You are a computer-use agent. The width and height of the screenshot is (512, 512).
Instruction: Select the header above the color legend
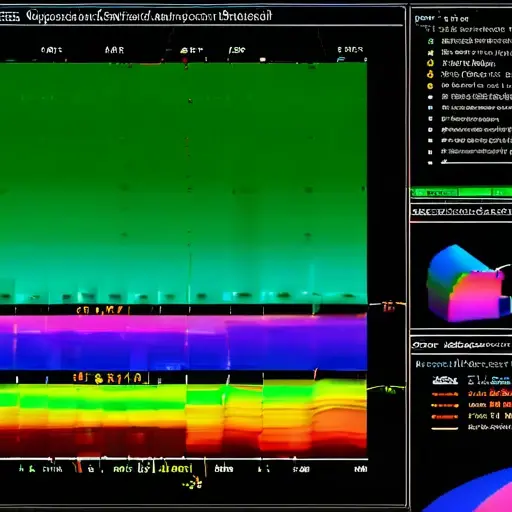pyautogui.click(x=462, y=345)
